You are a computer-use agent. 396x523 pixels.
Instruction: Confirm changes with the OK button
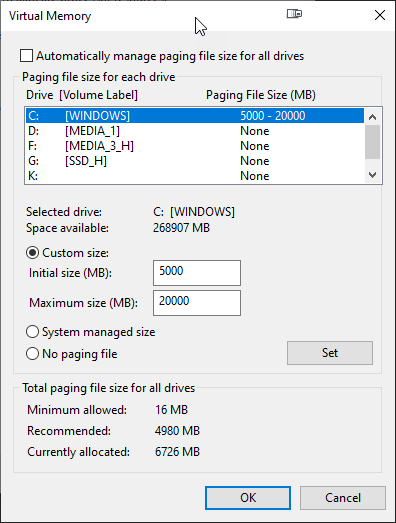(248, 498)
